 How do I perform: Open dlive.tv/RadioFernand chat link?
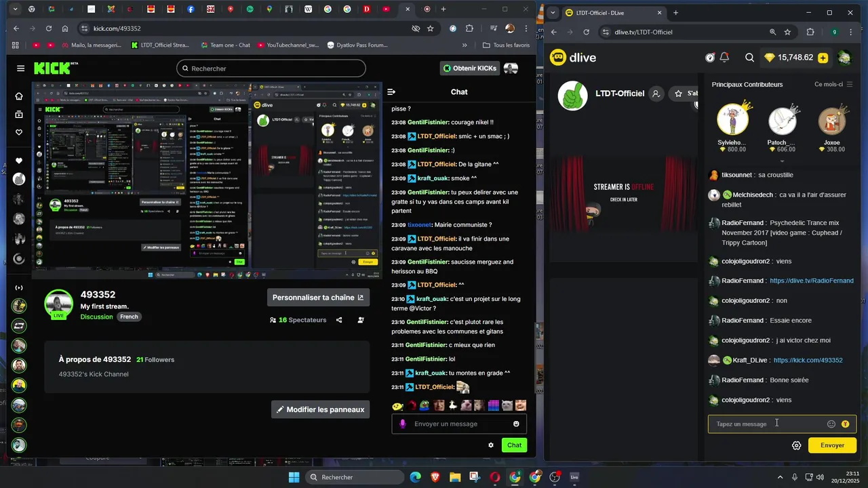coord(812,281)
